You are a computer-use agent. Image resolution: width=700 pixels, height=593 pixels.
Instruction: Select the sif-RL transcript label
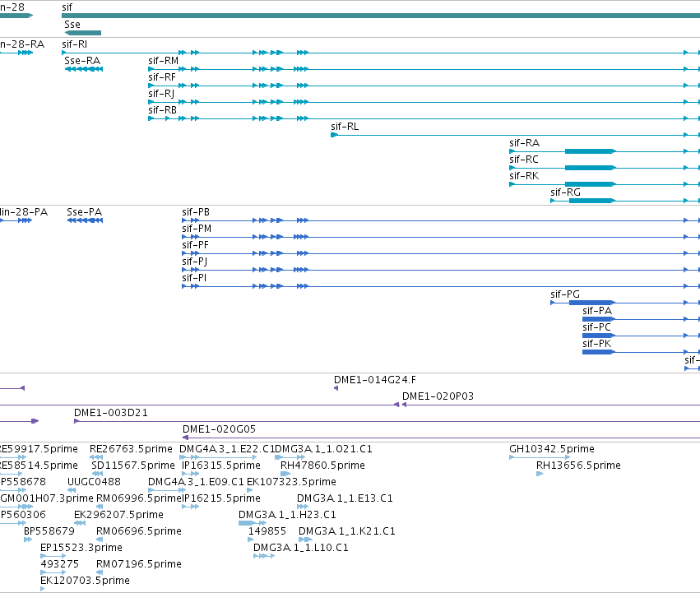[345, 127]
